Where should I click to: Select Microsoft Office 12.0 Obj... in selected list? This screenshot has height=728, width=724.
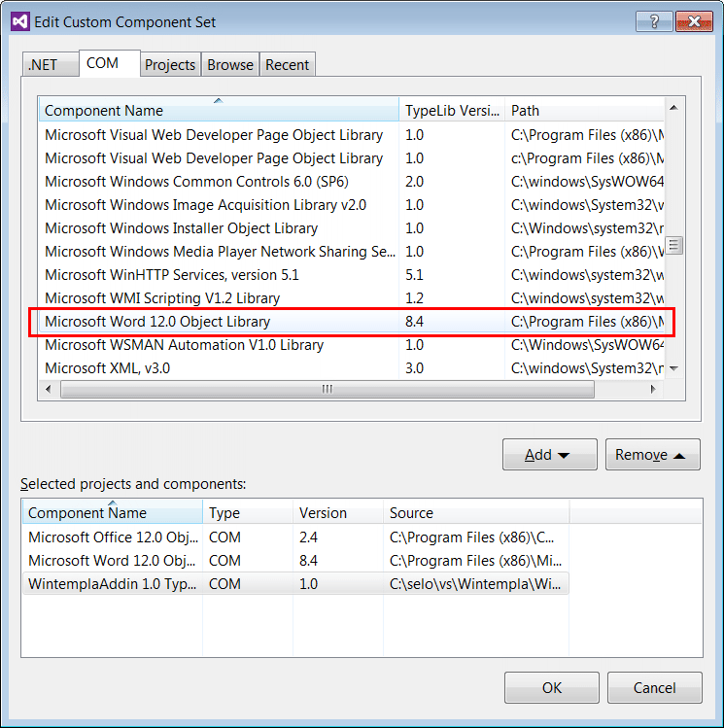pyautogui.click(x=295, y=537)
